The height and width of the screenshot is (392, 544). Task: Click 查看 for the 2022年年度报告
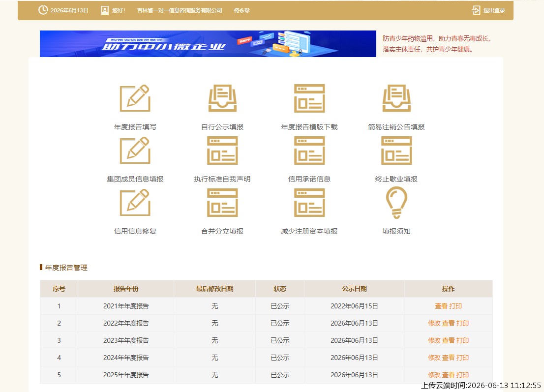point(448,323)
